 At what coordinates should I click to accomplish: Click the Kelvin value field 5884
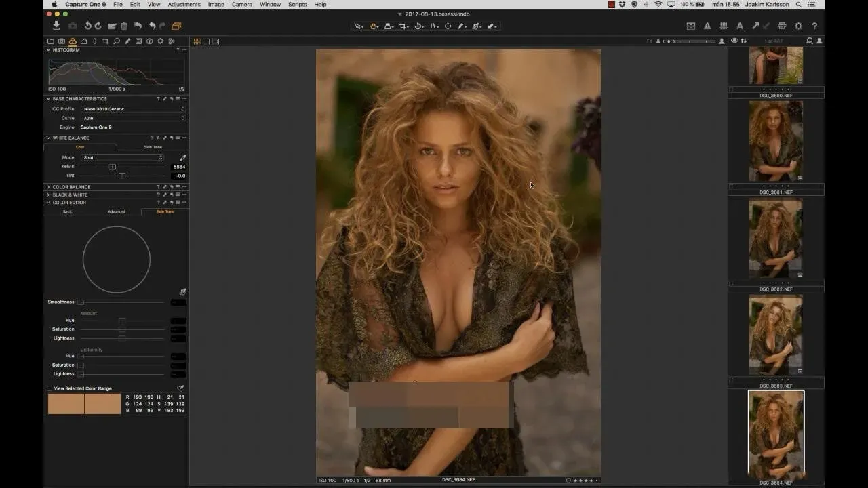pyautogui.click(x=179, y=167)
